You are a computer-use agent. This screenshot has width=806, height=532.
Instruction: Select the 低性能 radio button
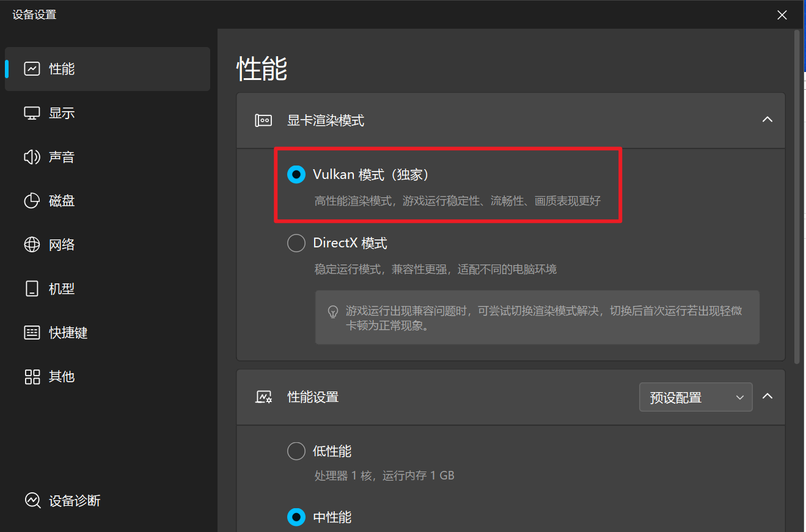coord(296,451)
